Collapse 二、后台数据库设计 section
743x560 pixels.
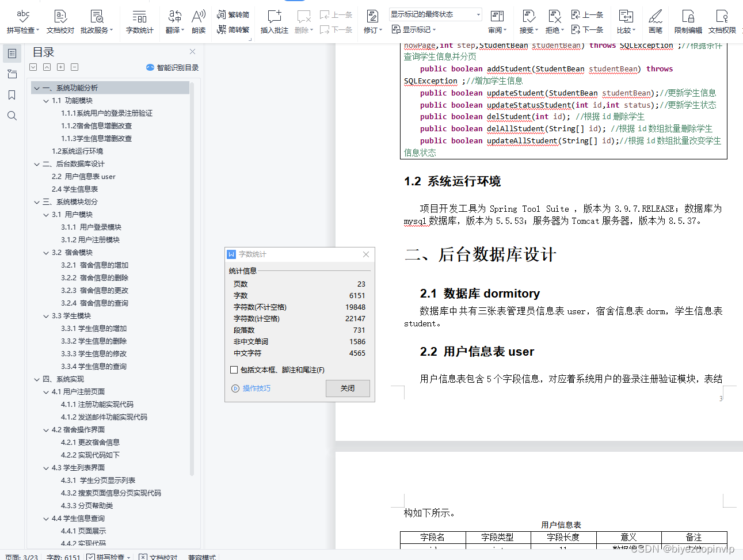click(37, 164)
